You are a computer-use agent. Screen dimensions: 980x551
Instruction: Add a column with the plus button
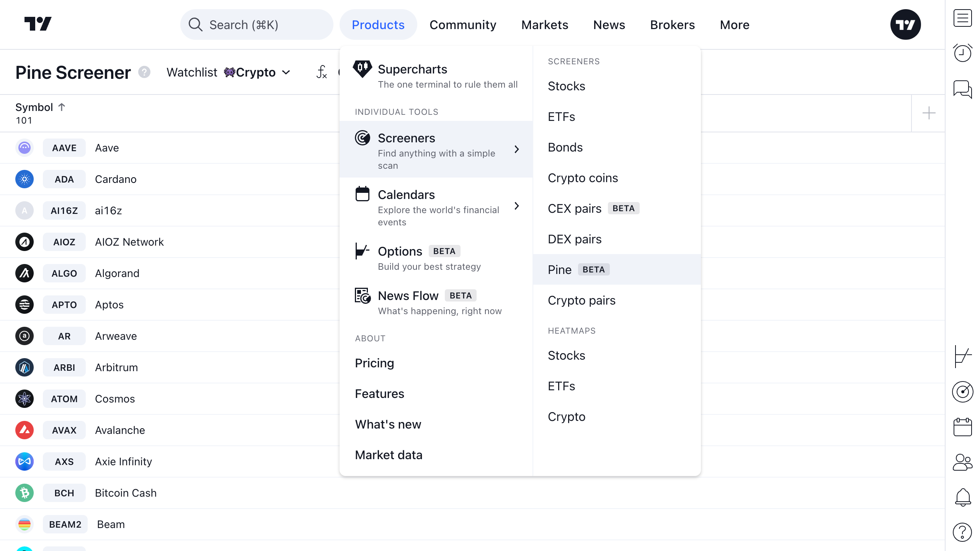click(x=929, y=113)
